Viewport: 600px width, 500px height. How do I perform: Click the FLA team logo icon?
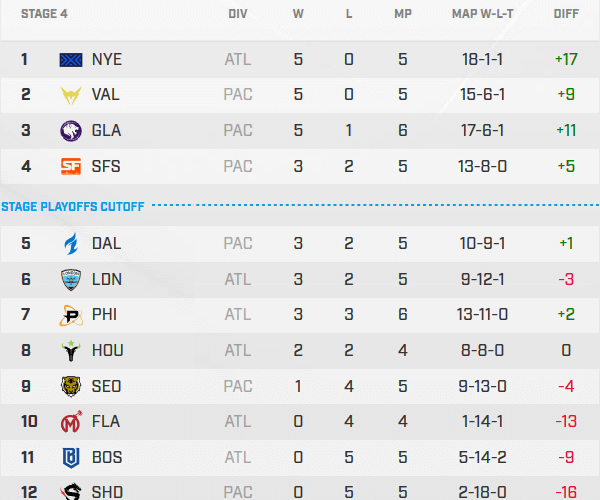(x=73, y=422)
